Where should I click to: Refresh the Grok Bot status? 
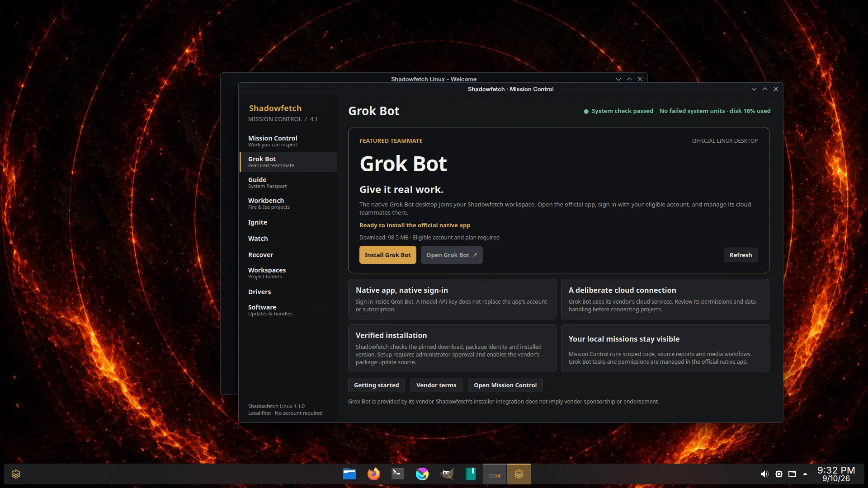(x=741, y=255)
